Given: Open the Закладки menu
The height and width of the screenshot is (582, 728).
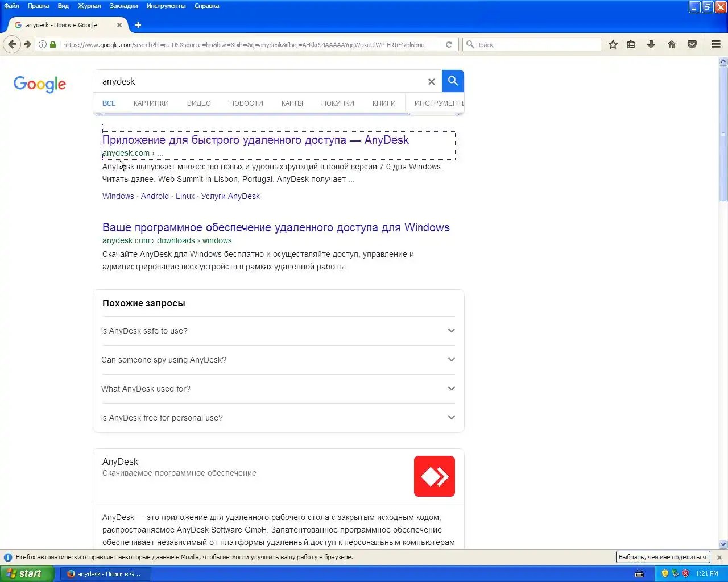Looking at the screenshot, I should [123, 6].
